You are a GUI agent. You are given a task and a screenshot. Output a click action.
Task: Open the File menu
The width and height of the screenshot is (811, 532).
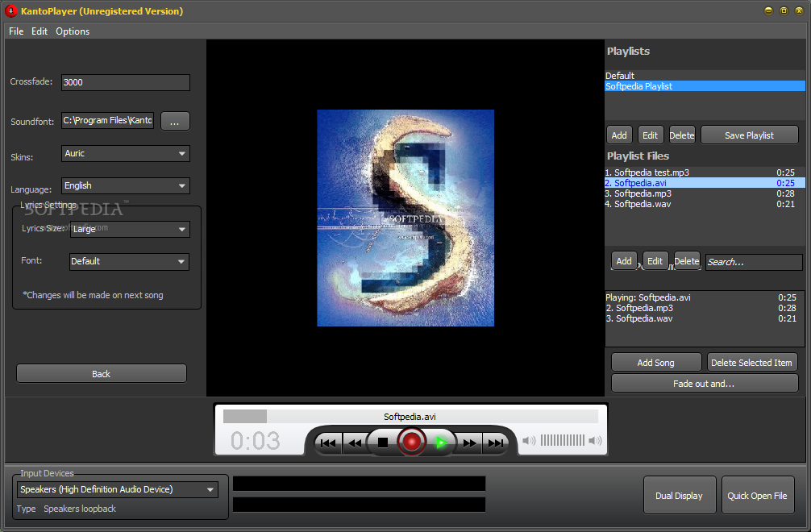16,31
